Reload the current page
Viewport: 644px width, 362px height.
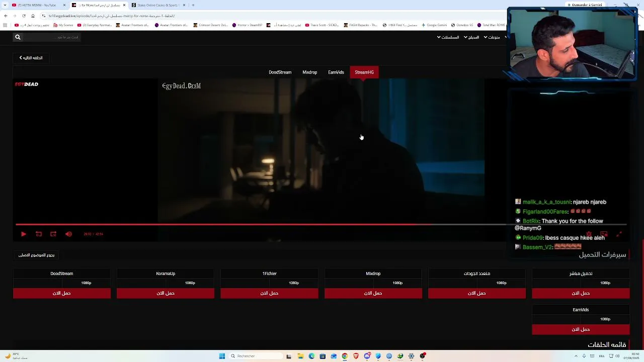(x=24, y=16)
